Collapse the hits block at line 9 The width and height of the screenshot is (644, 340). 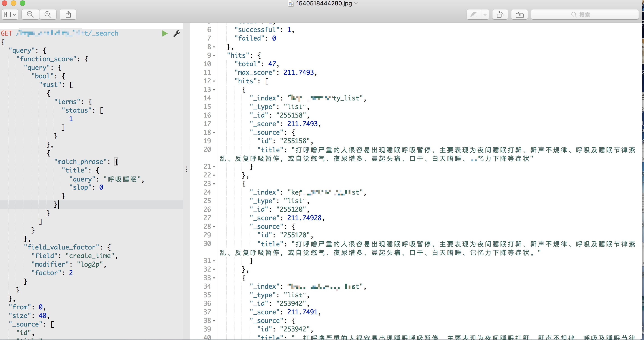click(x=214, y=55)
